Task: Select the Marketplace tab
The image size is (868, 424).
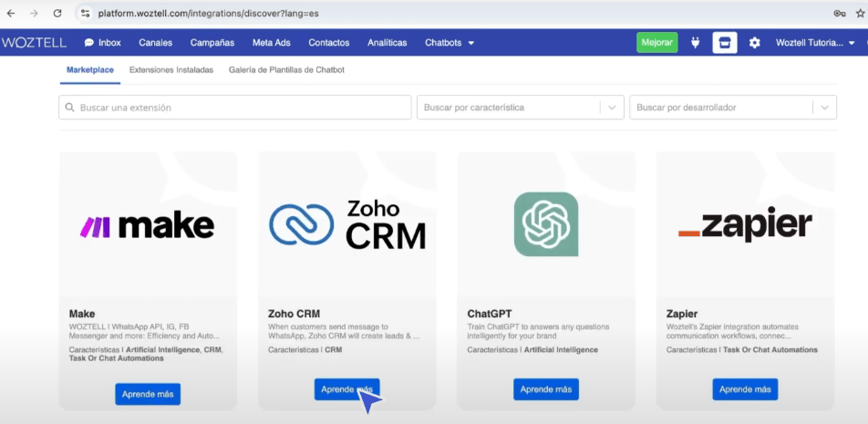Action: click(90, 70)
